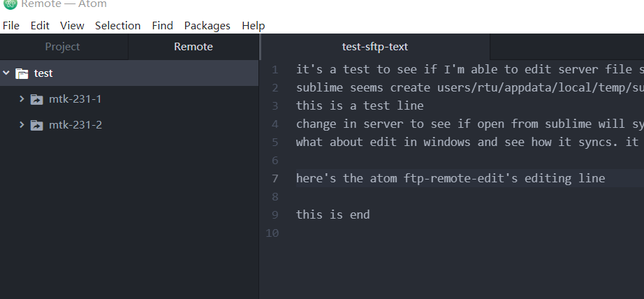
Task: Open the Selection menu
Action: 118,25
